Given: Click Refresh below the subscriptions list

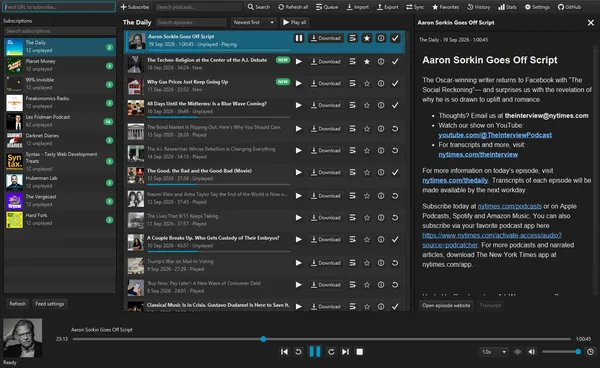Looking at the screenshot, I should coord(18,304).
